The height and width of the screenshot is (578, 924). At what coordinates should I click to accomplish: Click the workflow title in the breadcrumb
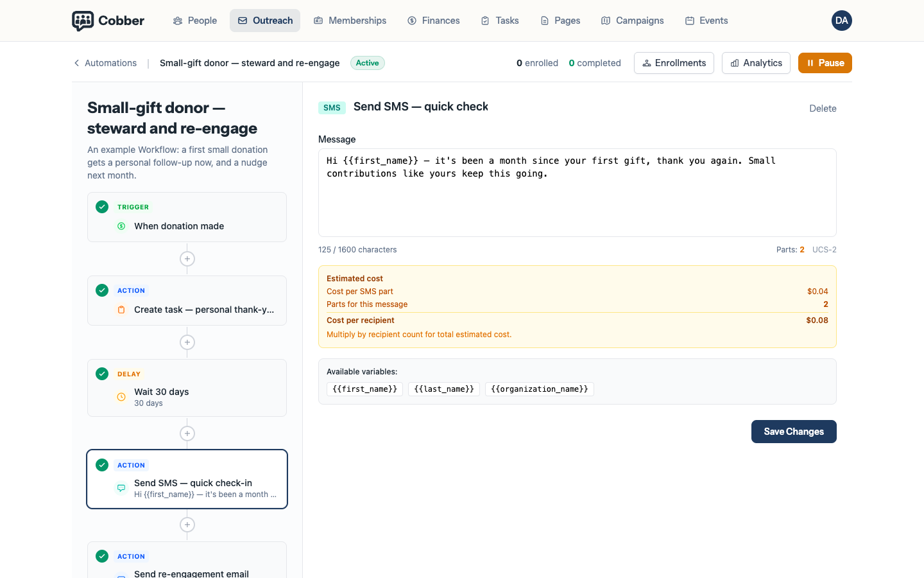tap(250, 63)
